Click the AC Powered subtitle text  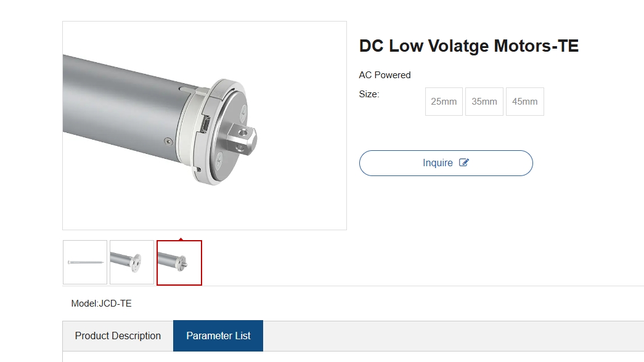(x=385, y=75)
